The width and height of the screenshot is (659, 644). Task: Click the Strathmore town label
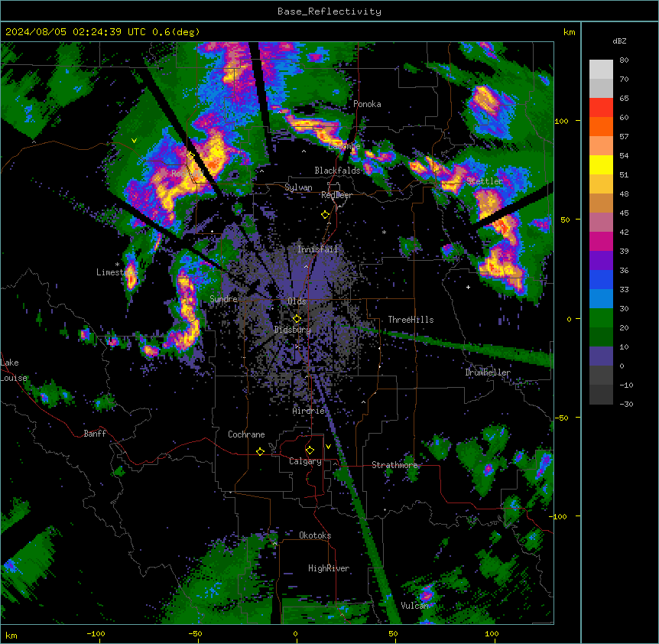point(394,465)
